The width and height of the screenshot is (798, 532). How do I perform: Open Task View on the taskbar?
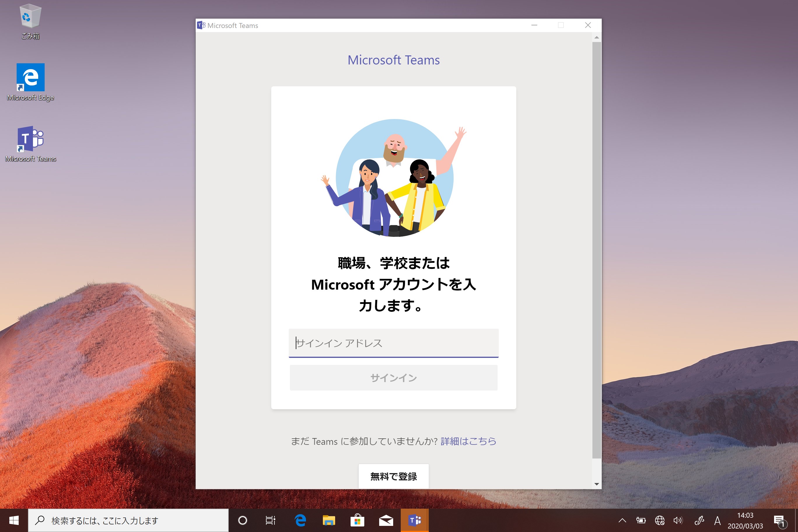tap(271, 520)
